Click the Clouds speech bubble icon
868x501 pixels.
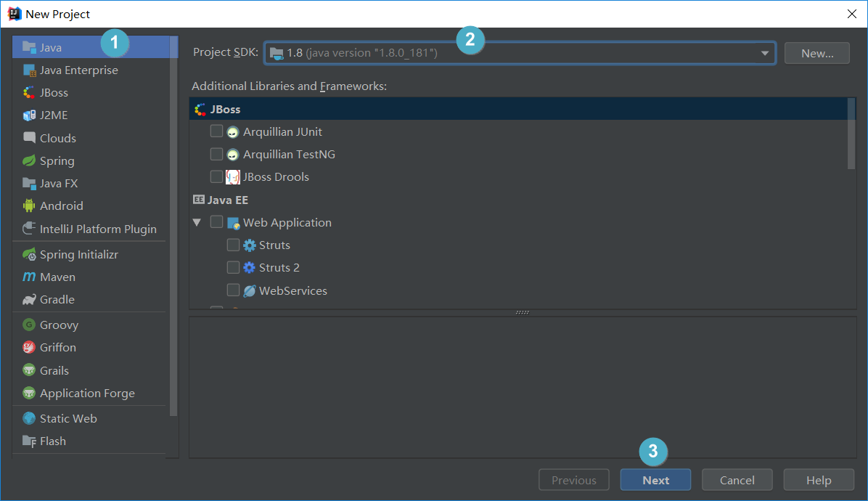click(x=29, y=138)
